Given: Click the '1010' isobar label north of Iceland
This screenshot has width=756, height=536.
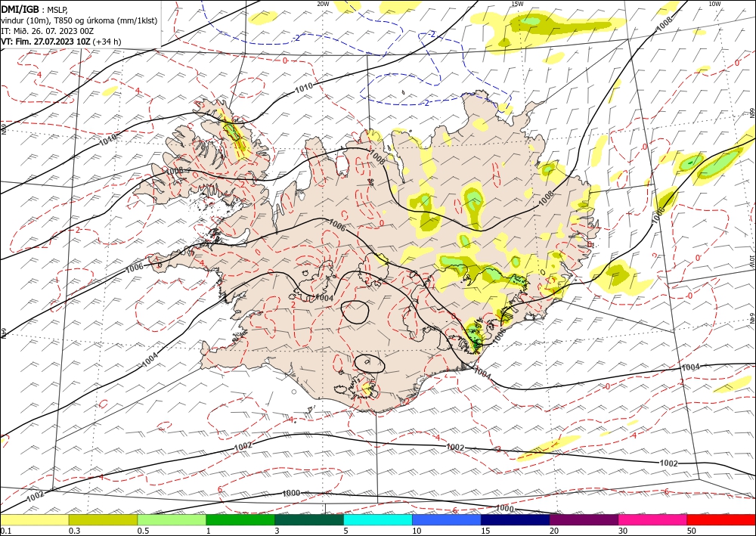Looking at the screenshot, I should point(304,87).
